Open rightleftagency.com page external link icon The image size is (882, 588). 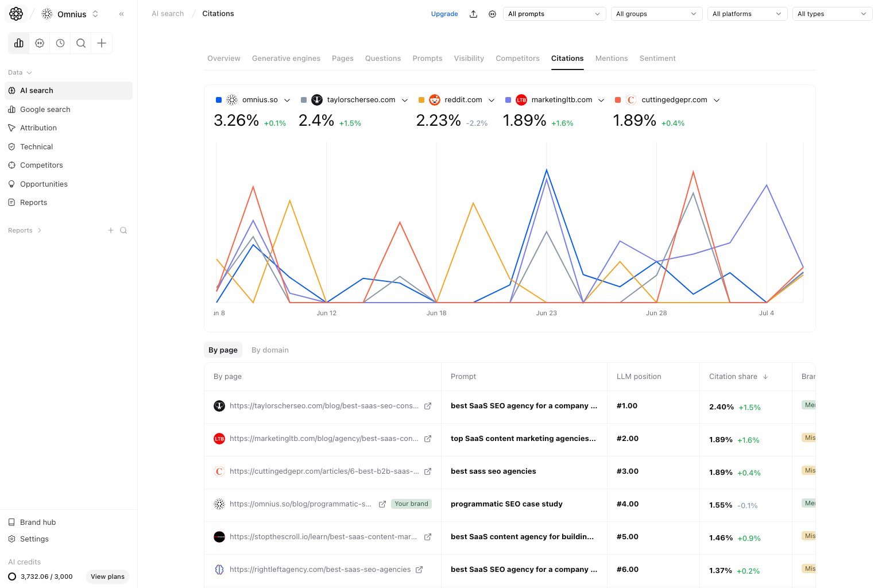point(419,570)
